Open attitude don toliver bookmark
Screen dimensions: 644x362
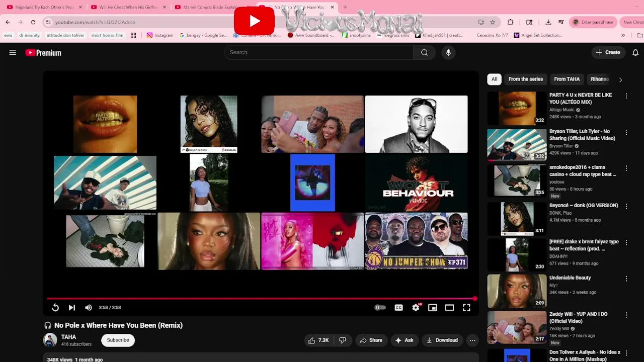pyautogui.click(x=65, y=35)
